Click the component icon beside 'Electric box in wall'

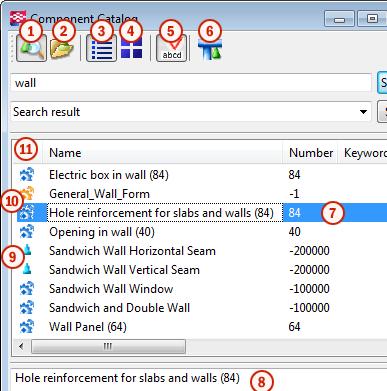click(27, 175)
